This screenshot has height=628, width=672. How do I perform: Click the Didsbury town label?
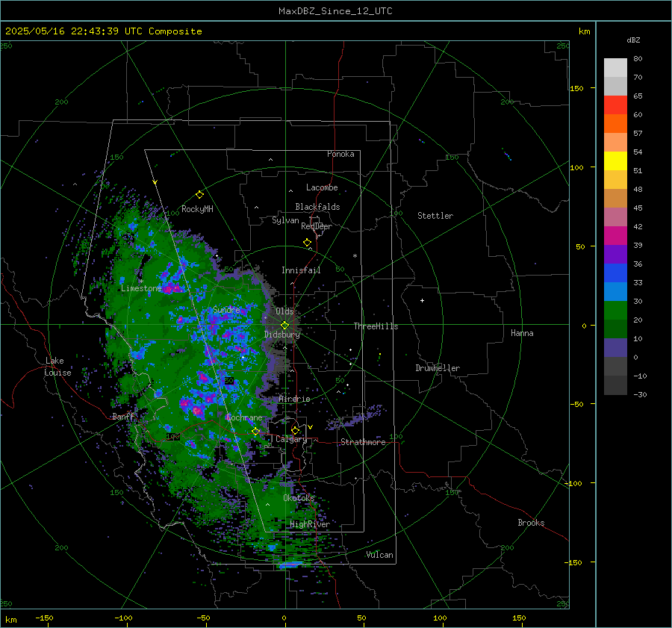[282, 335]
